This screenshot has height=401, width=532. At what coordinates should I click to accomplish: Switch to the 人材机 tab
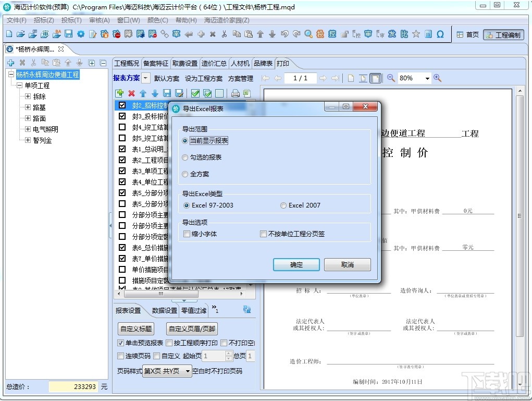coord(240,64)
